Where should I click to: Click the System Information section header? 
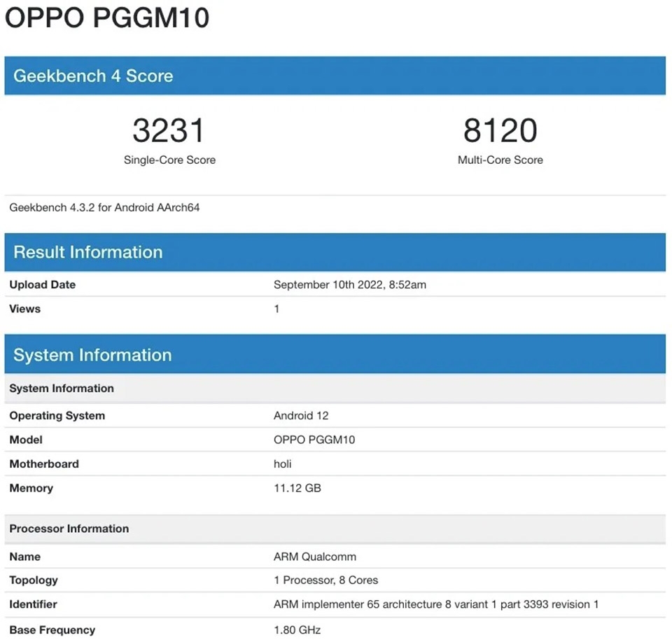[93, 355]
